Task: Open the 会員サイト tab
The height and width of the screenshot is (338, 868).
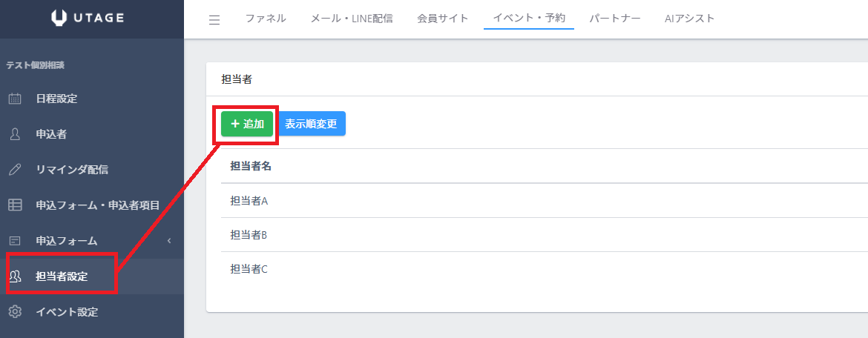Action: point(443,19)
